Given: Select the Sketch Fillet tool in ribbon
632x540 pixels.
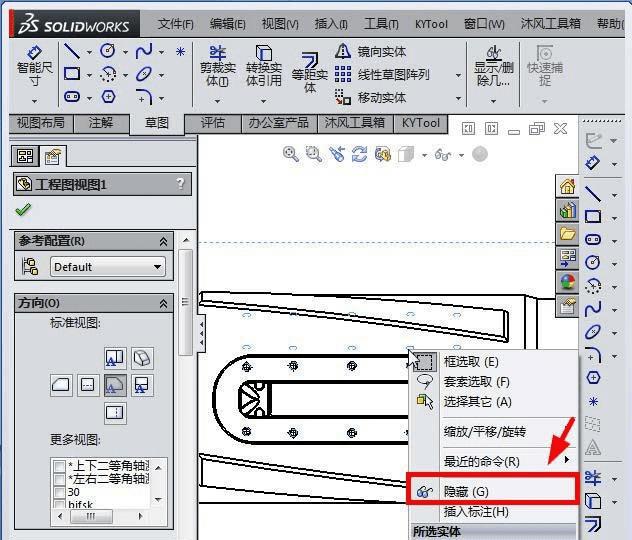Looking at the screenshot, I should pyautogui.click(x=144, y=97).
